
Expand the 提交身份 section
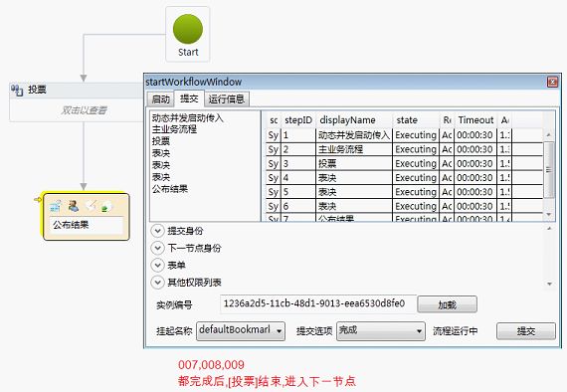point(157,231)
